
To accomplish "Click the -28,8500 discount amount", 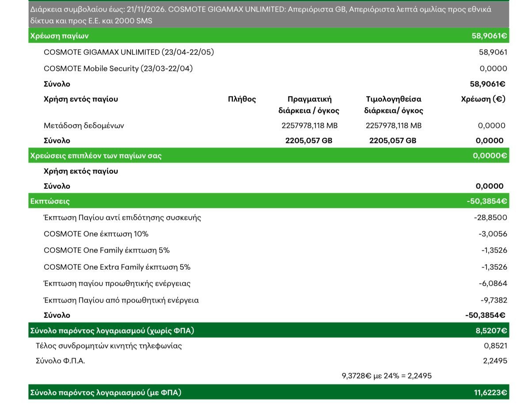I will pos(491,218).
